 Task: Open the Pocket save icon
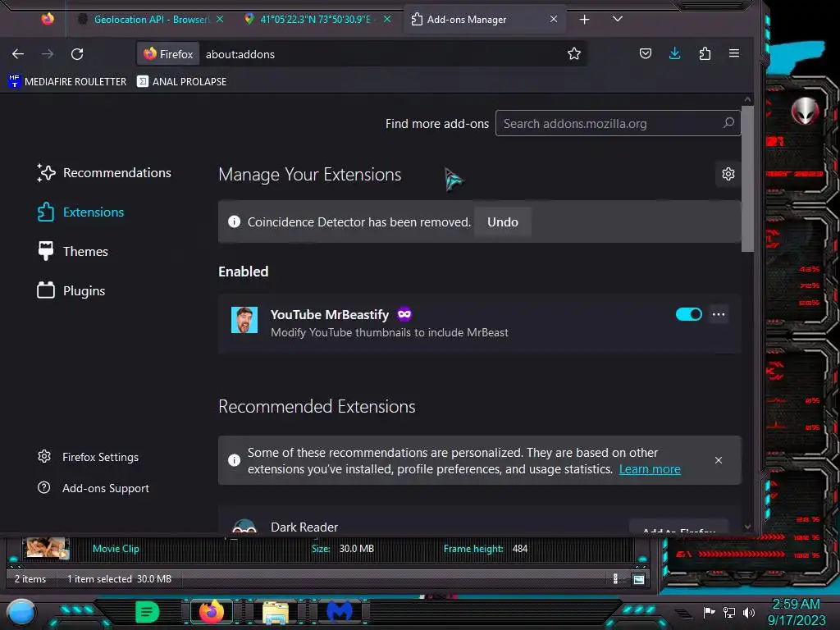(x=646, y=53)
